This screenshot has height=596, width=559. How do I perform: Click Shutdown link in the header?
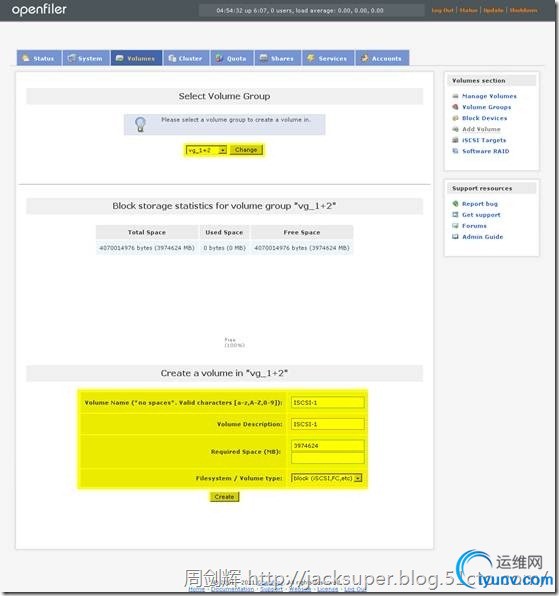click(x=523, y=10)
